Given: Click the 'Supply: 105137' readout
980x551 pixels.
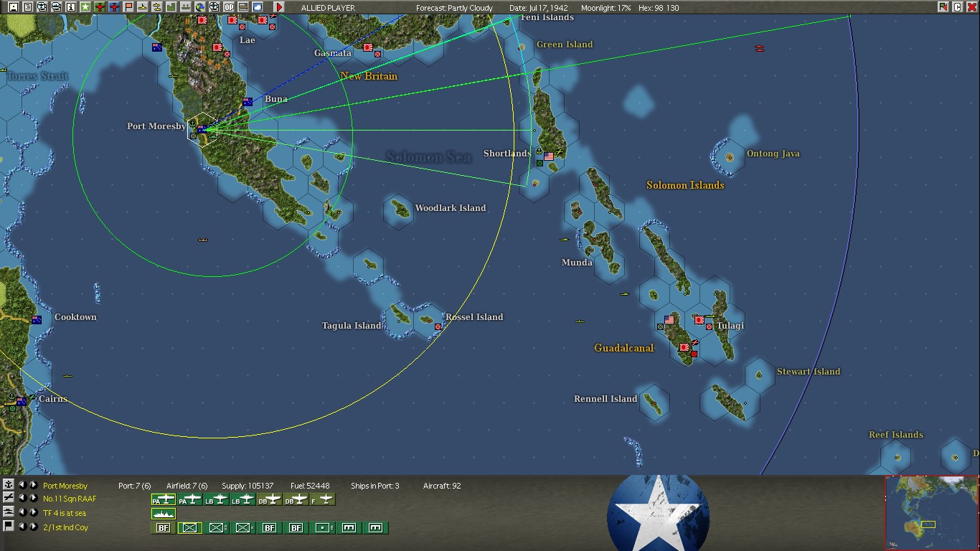Looking at the screenshot, I should pyautogui.click(x=248, y=486).
